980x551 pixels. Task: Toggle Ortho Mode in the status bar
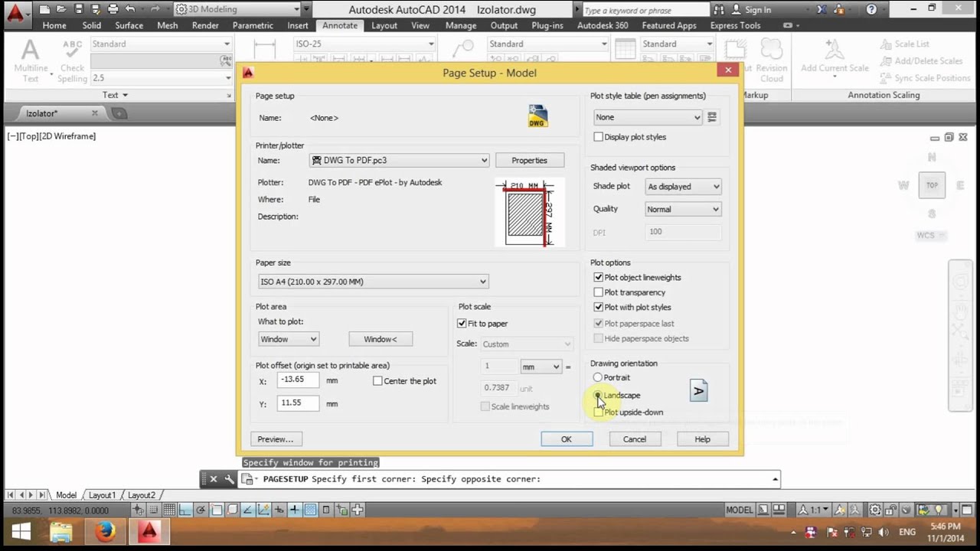click(x=185, y=510)
